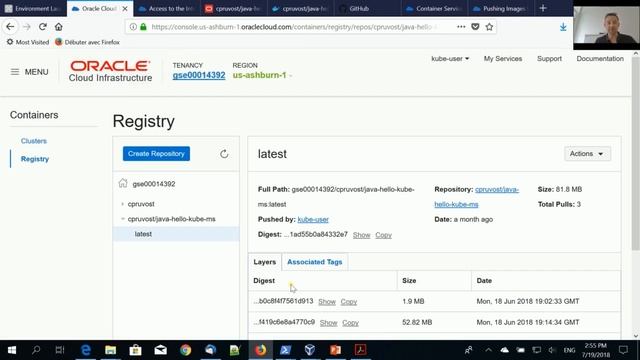640x360 pixels.
Task: Open File Explorer from taskbar
Action: [x=110, y=350]
